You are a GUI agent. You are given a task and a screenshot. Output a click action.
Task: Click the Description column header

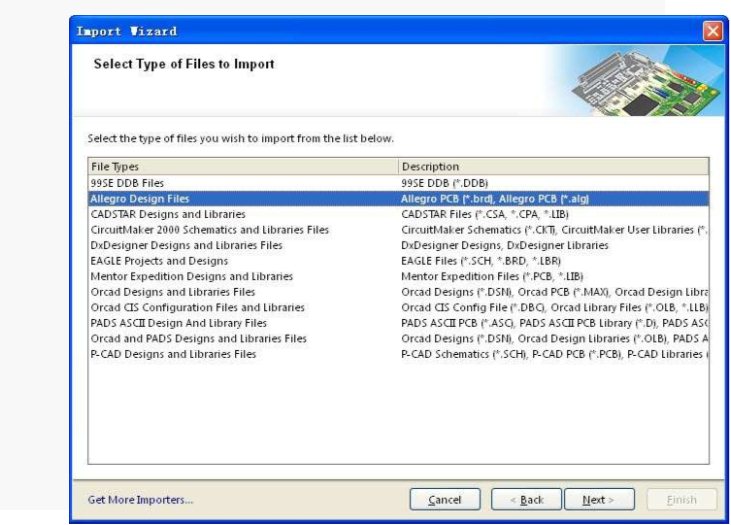[554, 166]
